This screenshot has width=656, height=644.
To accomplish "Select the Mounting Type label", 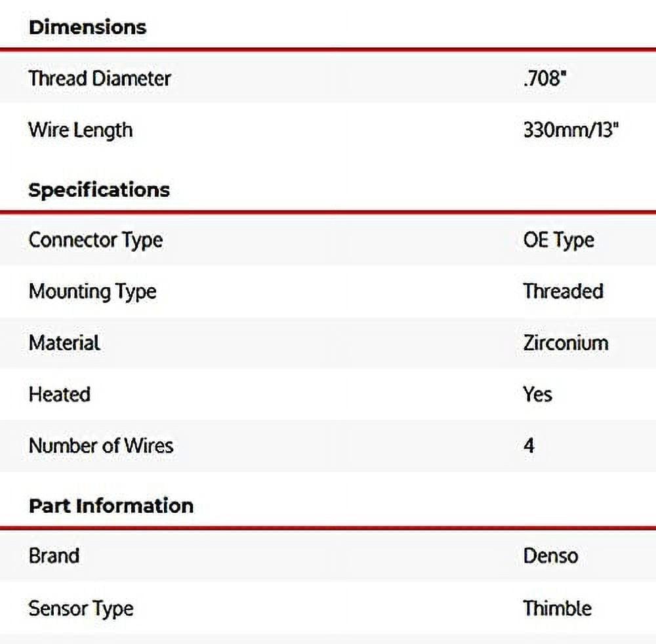I will [92, 291].
